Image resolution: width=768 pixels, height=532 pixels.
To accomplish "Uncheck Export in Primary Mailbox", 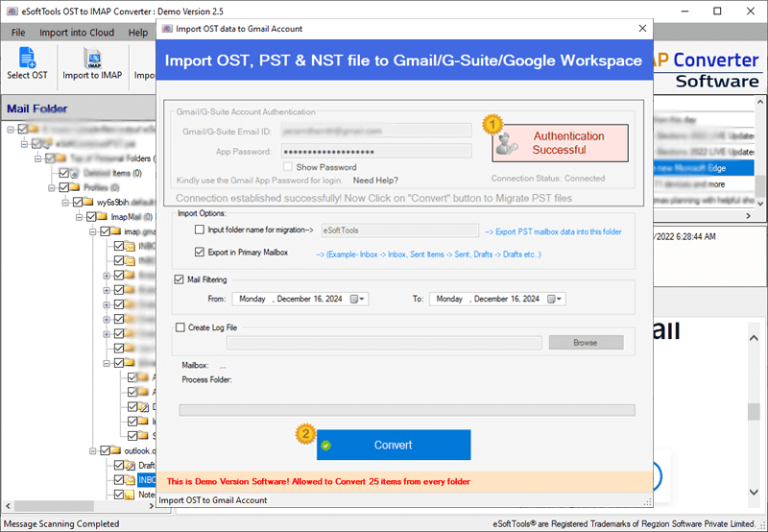I will [x=200, y=252].
